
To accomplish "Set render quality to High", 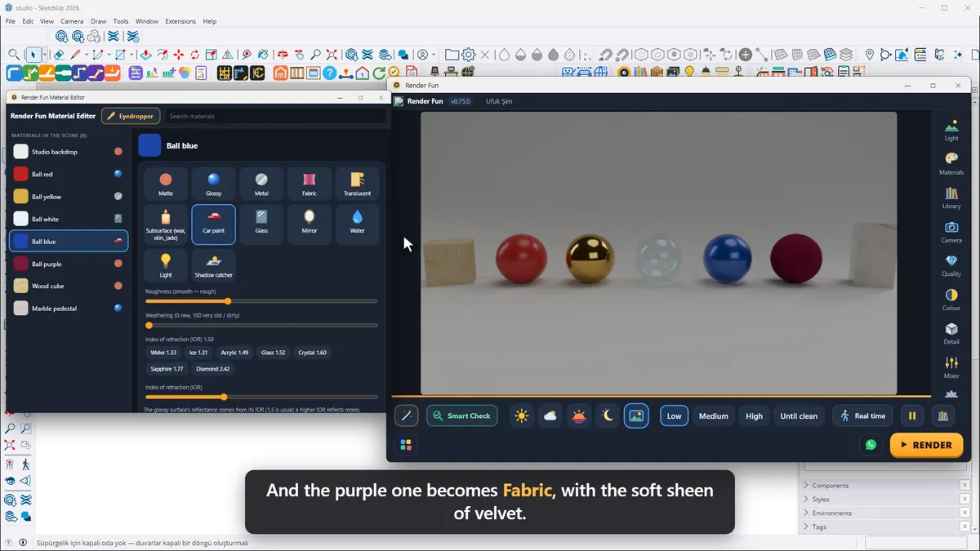I will coord(754,415).
